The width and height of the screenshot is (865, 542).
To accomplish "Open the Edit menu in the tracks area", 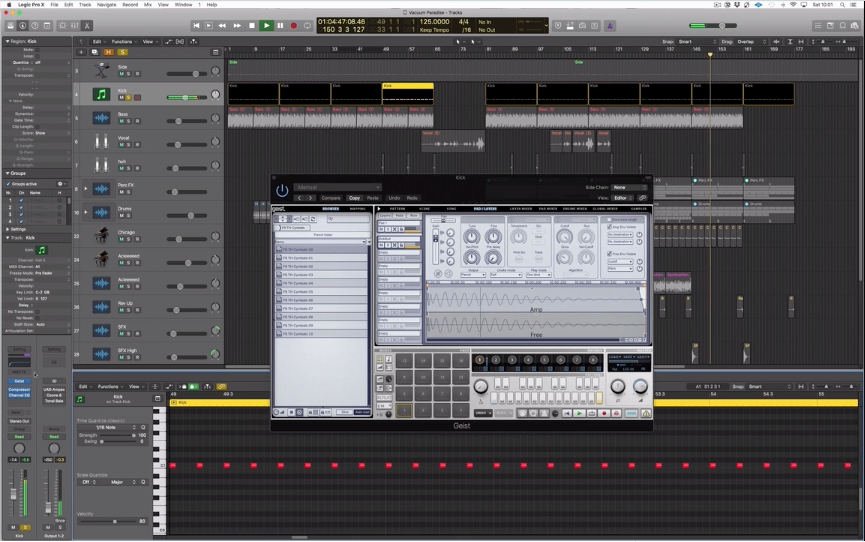I will point(97,41).
